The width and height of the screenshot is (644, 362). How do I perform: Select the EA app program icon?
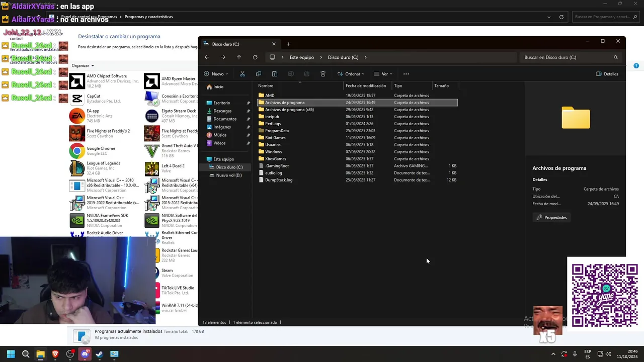point(77,116)
